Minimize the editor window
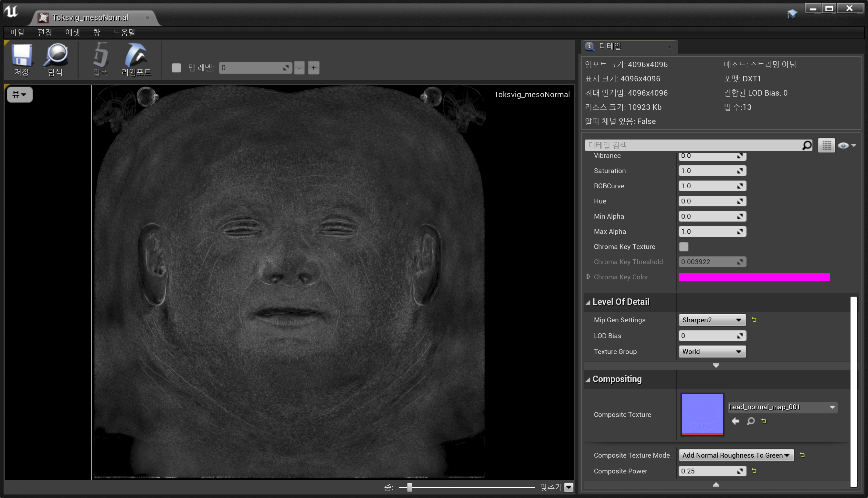The height and width of the screenshot is (498, 868). 813,8
